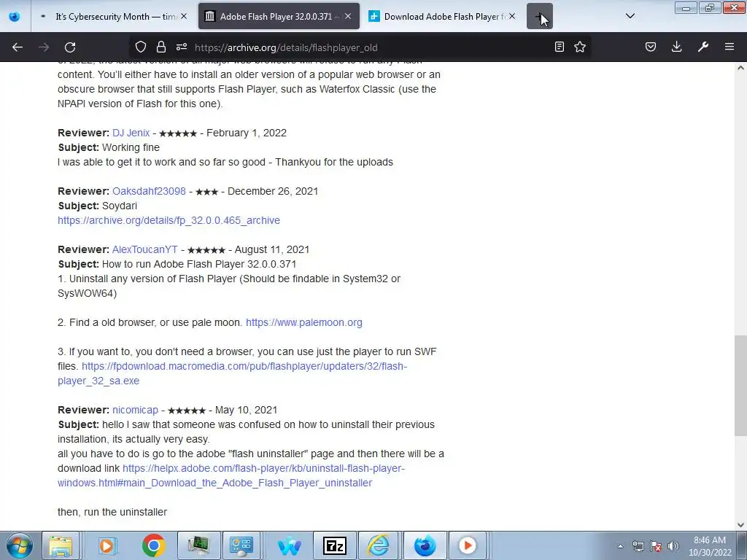Bookmark this page with the star
747x560 pixels.
point(580,47)
